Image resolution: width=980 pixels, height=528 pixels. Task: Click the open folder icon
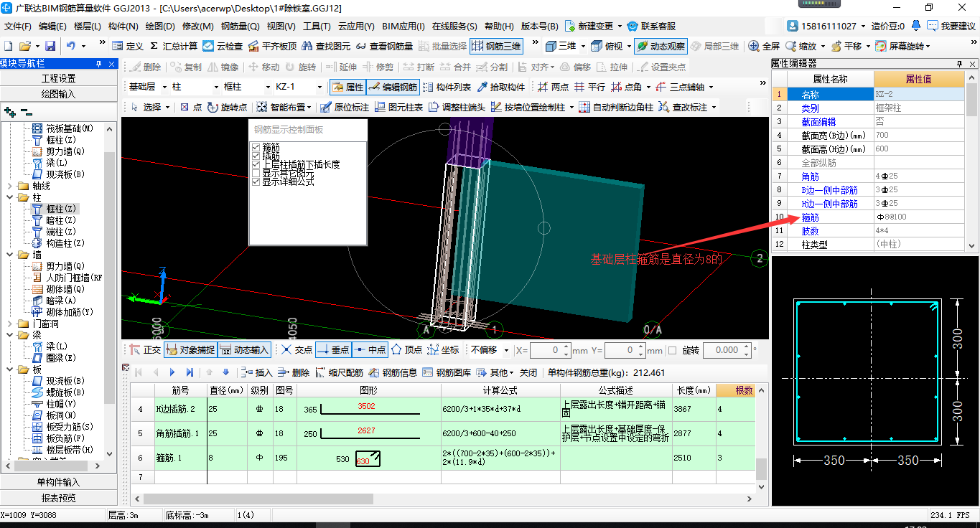point(25,46)
